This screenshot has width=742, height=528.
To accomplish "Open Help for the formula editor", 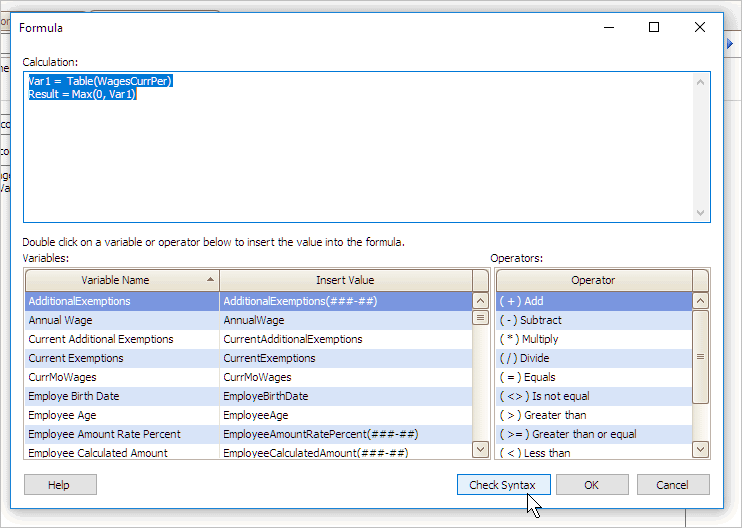I will point(60,485).
